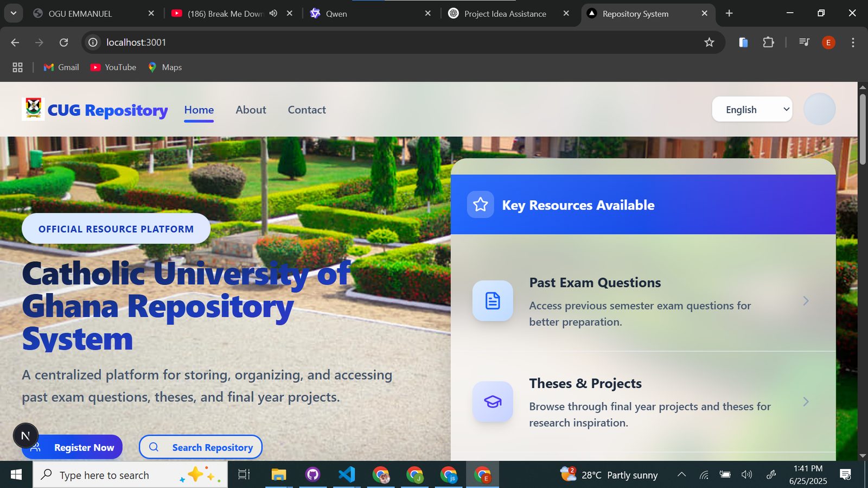Open the Maps bookmark
Image resolution: width=868 pixels, height=488 pixels.
[x=165, y=67]
